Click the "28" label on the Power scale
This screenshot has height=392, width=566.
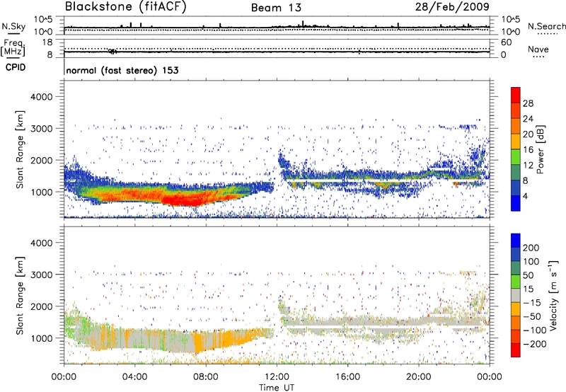pos(528,103)
